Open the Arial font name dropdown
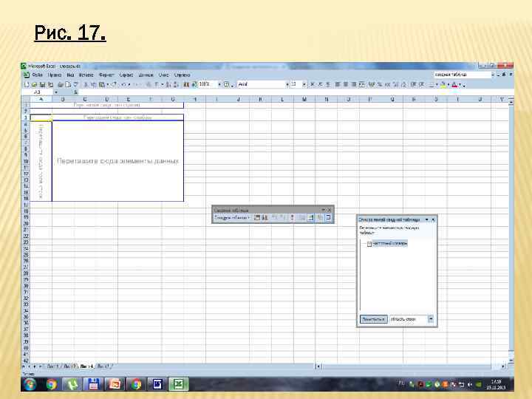The height and width of the screenshot is (399, 532). (x=287, y=84)
